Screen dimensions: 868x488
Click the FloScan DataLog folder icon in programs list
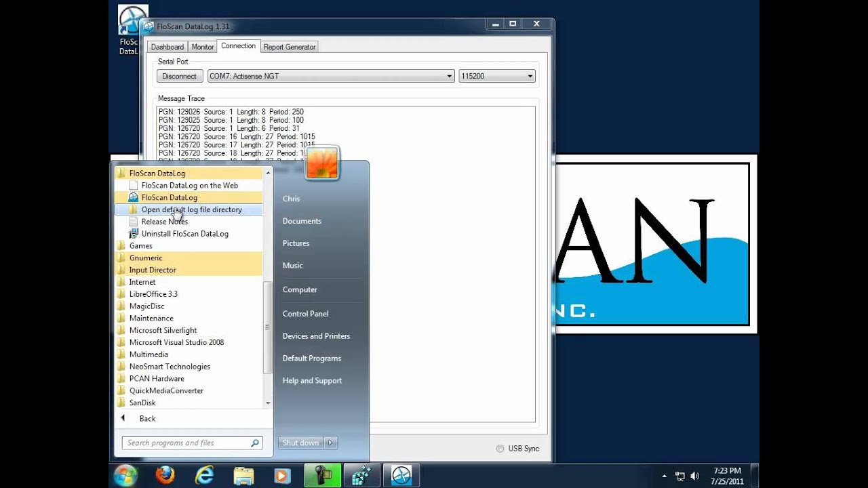[121, 174]
